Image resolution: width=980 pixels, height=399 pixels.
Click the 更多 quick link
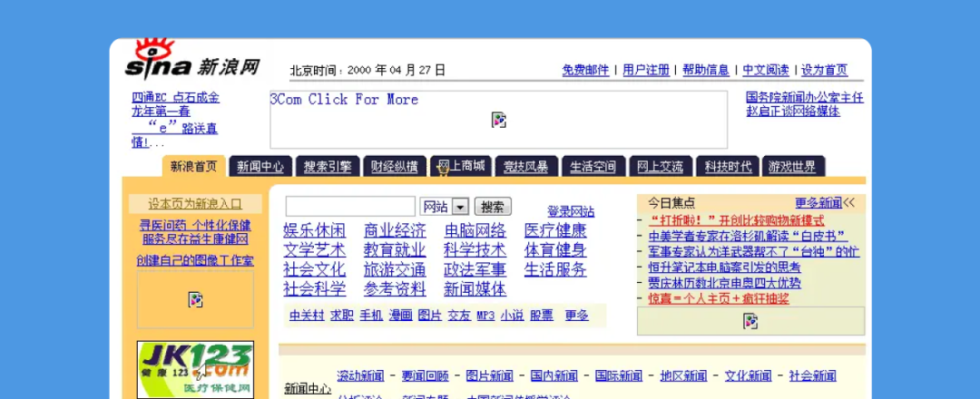coord(577,316)
